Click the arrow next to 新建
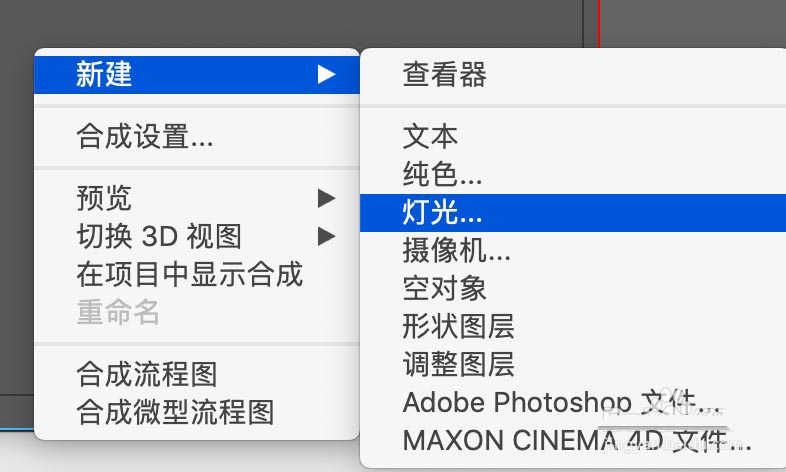The width and height of the screenshot is (786, 472). click(326, 75)
